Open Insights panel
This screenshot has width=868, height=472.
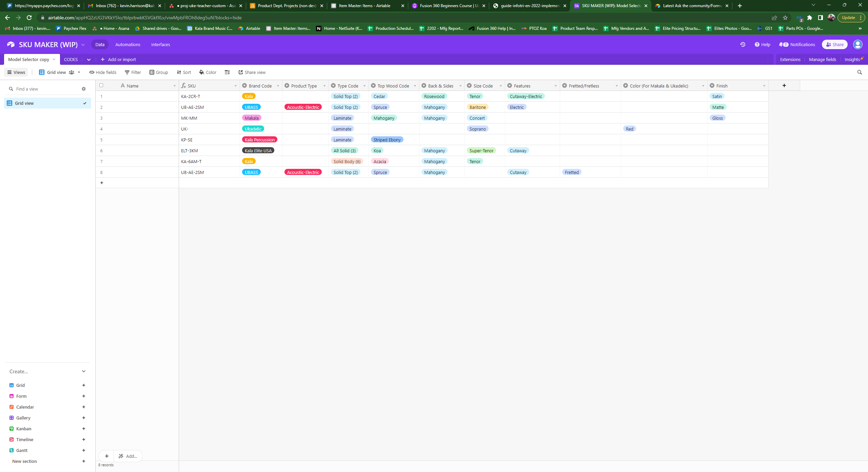(x=853, y=59)
